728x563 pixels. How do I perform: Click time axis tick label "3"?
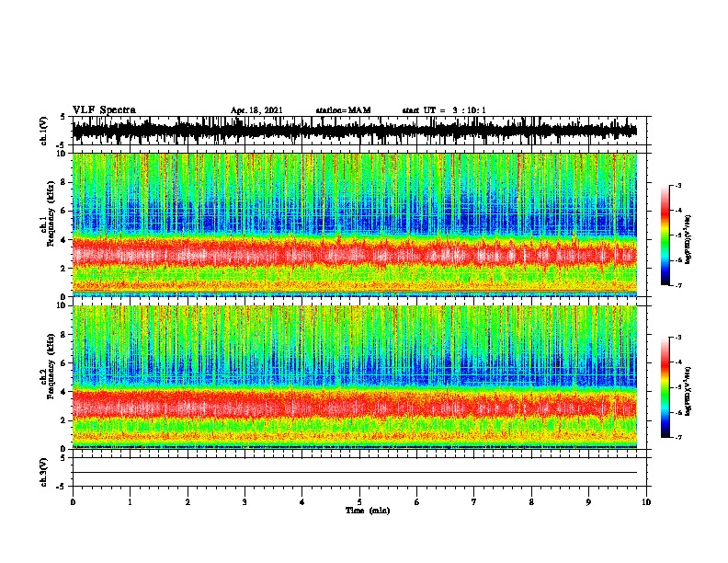(245, 502)
